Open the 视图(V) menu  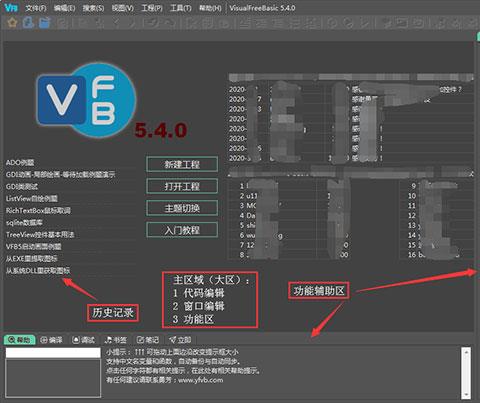tap(123, 8)
